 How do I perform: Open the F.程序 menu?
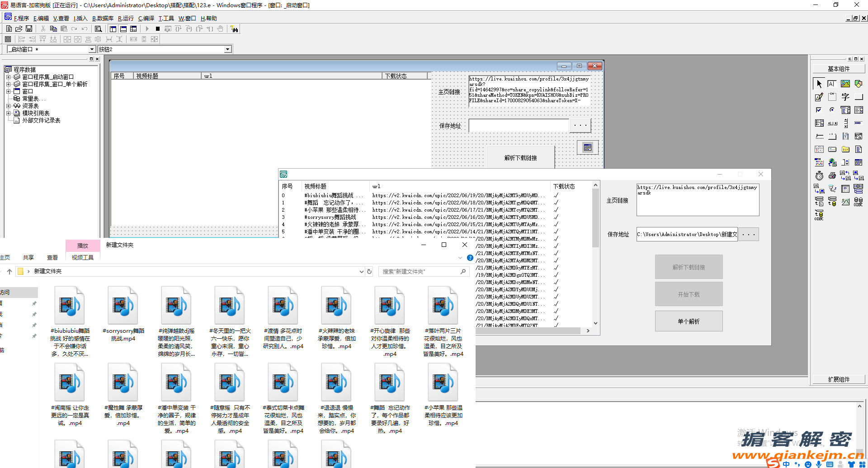click(21, 19)
